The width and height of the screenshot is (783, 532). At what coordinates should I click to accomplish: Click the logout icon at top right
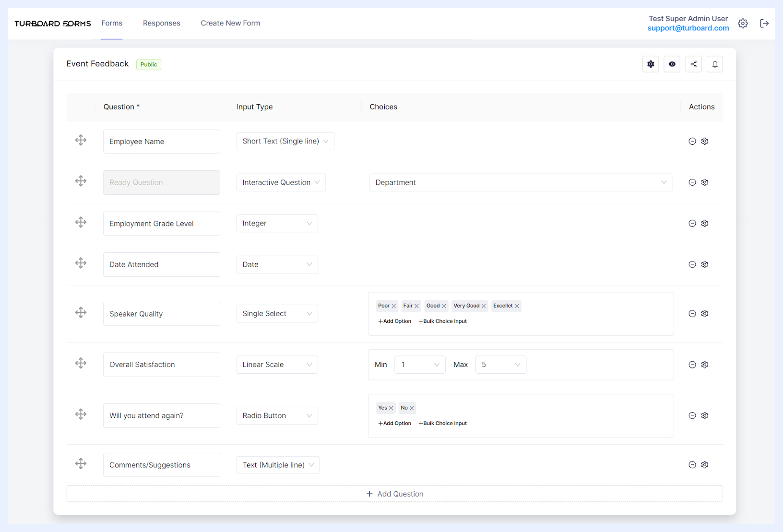764,24
